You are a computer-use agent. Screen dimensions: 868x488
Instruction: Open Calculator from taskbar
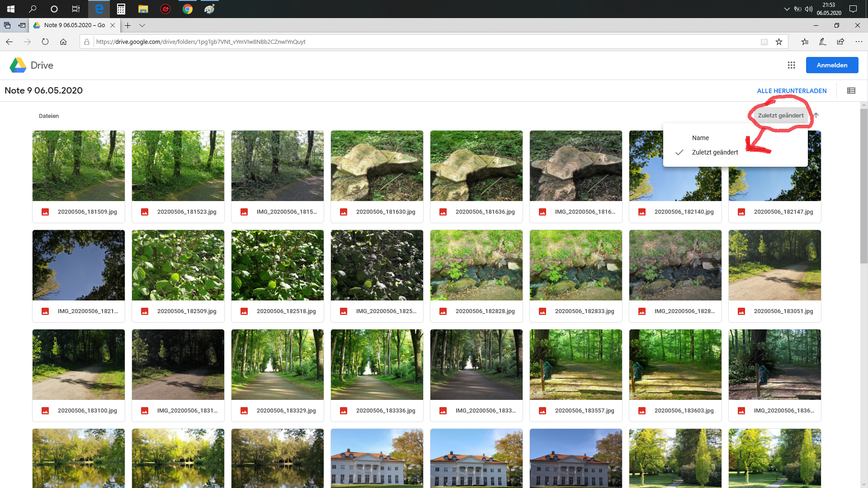pos(121,9)
